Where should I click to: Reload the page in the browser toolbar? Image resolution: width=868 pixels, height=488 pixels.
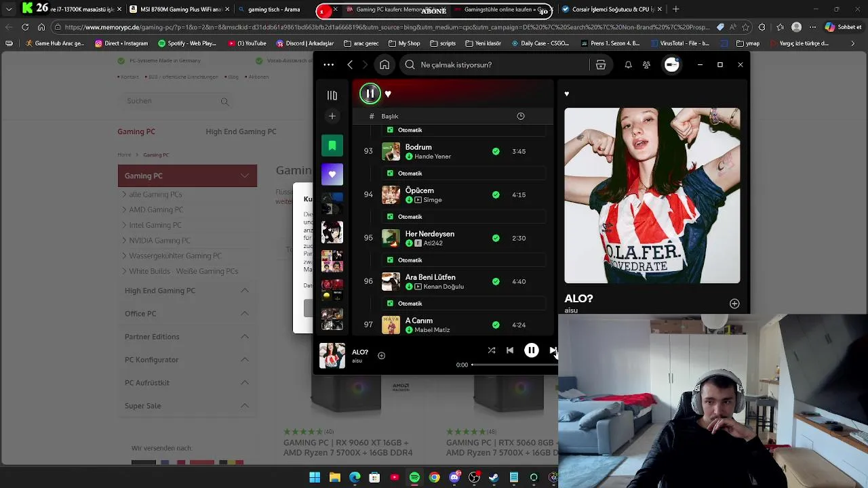tap(25, 27)
